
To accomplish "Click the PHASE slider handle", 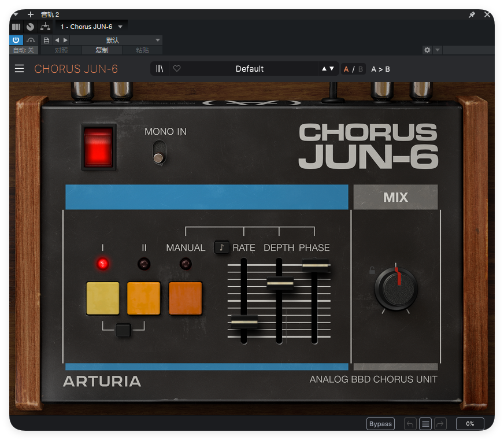I will coord(316,265).
